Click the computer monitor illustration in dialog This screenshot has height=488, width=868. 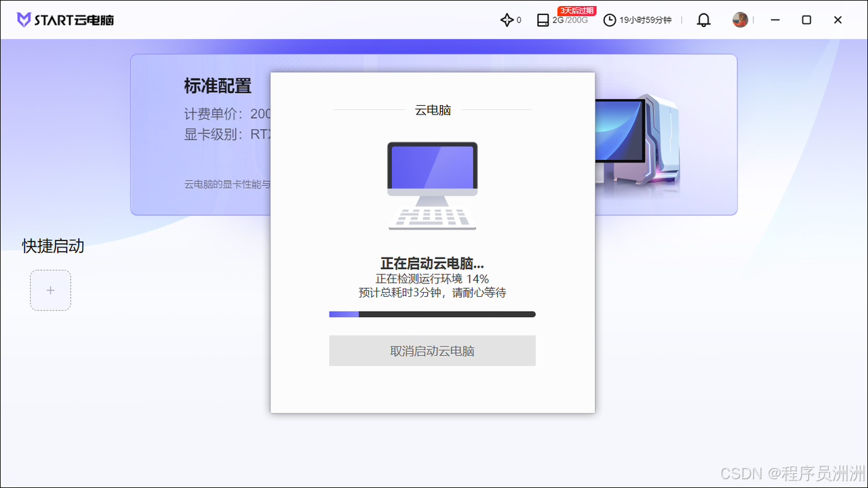tap(433, 186)
